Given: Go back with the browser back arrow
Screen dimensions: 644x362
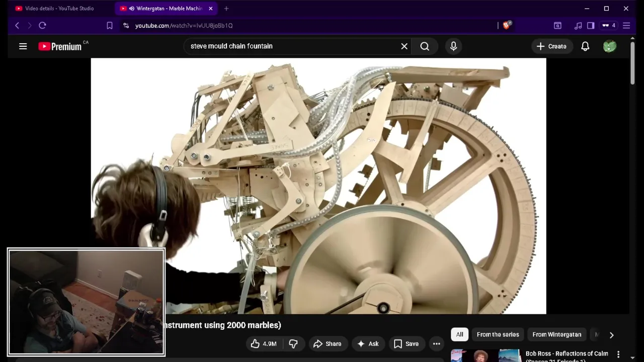Looking at the screenshot, I should click(x=17, y=25).
